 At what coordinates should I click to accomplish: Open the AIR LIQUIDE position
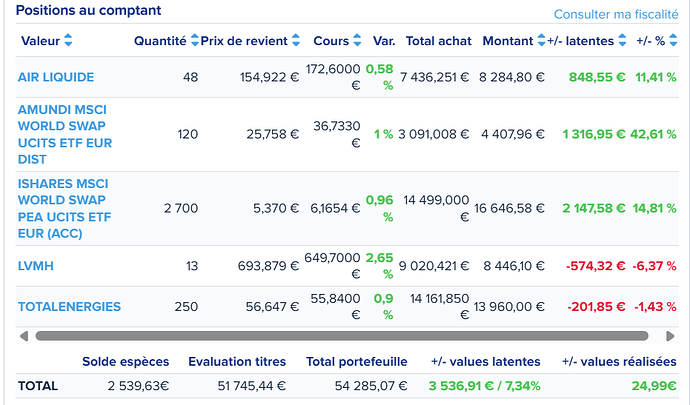(54, 77)
